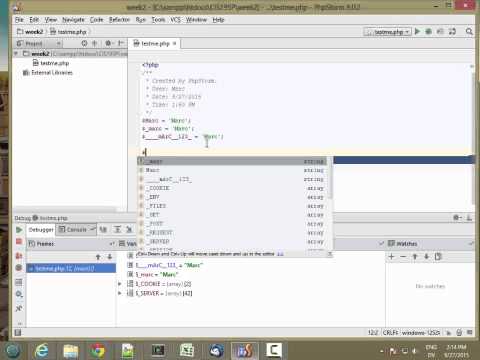Hide the Project panel with the hide icon
Image resolution: width=480 pixels, height=360 pixels.
121,43
